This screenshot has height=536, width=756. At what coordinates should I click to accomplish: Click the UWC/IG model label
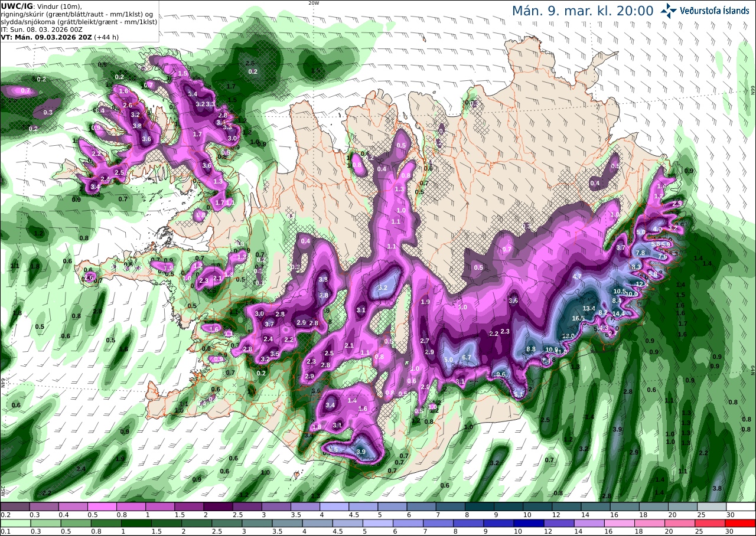[17, 6]
